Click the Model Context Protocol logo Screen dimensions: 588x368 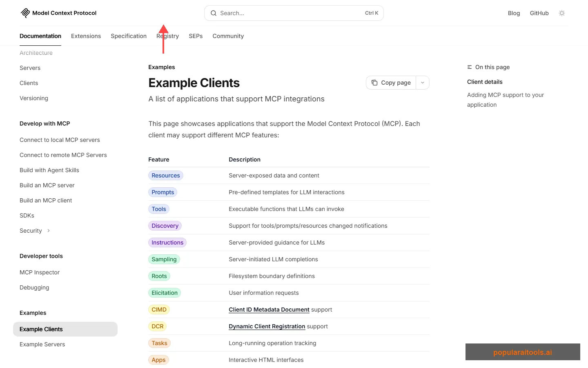(25, 13)
